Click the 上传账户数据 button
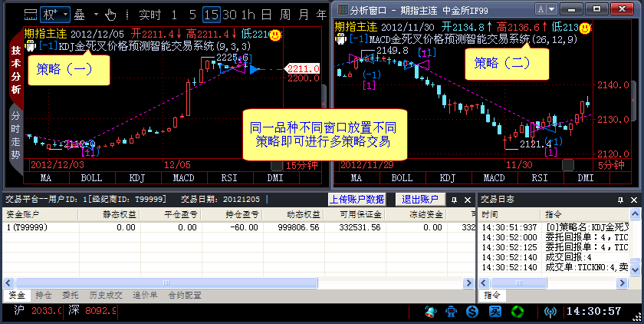The image size is (644, 324). coord(356,200)
